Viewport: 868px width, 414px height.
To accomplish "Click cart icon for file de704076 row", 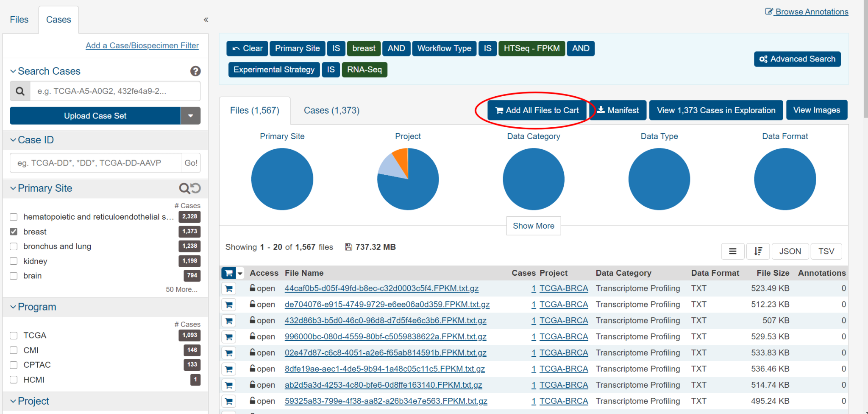I will (229, 305).
